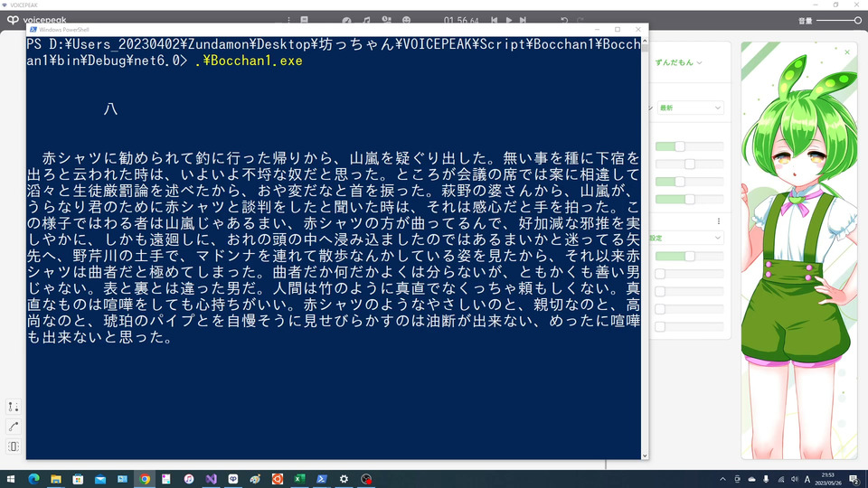
Task: Toggle the IME input mode A indicator
Action: click(807, 479)
